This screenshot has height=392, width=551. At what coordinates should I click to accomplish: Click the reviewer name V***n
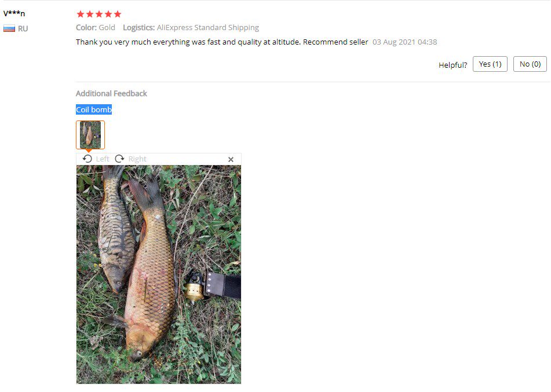[x=14, y=13]
